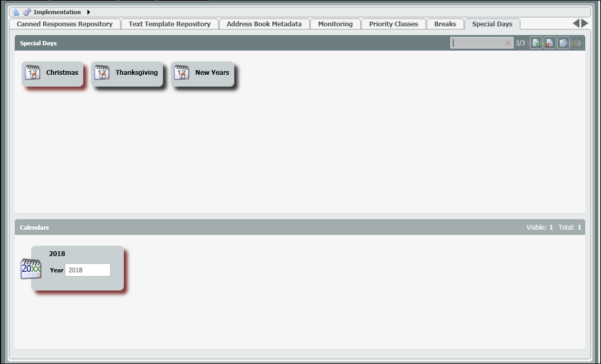Switch to the Breaks tab
Screen dimensions: 601x364
(x=445, y=24)
